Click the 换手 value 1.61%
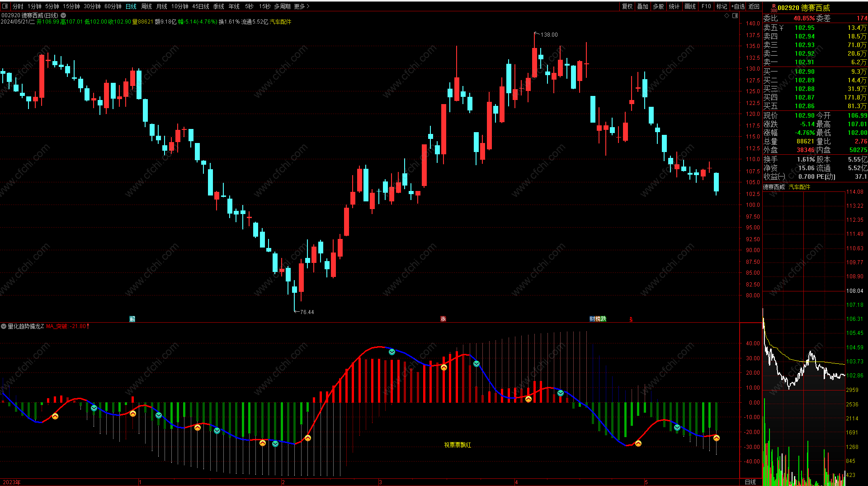The width and height of the screenshot is (868, 486). pos(806,159)
